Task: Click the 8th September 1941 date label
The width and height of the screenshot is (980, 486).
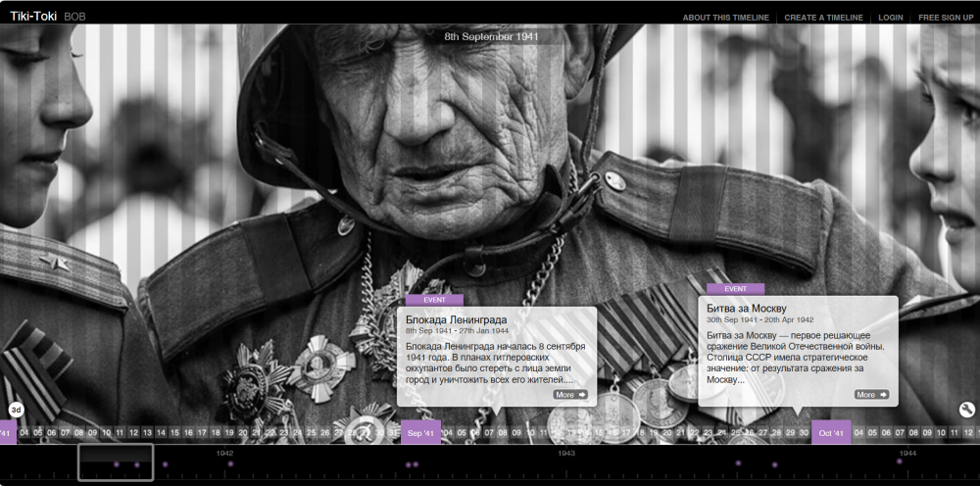Action: pos(491,36)
